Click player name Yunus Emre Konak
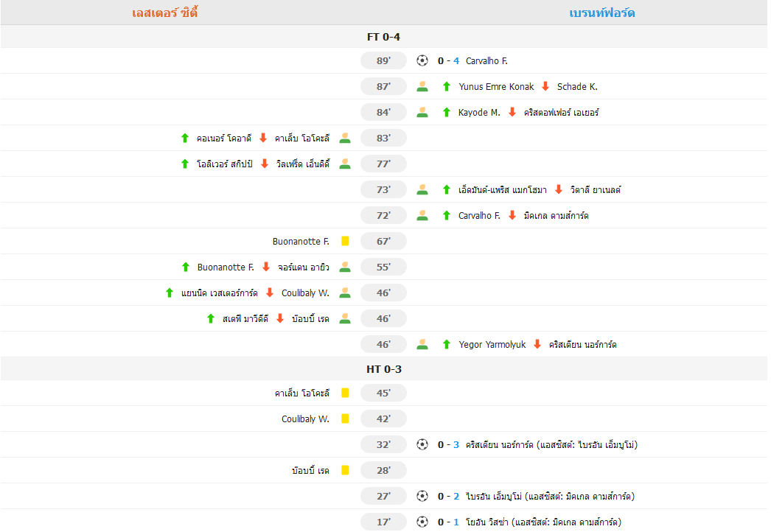771x532 pixels. click(495, 86)
